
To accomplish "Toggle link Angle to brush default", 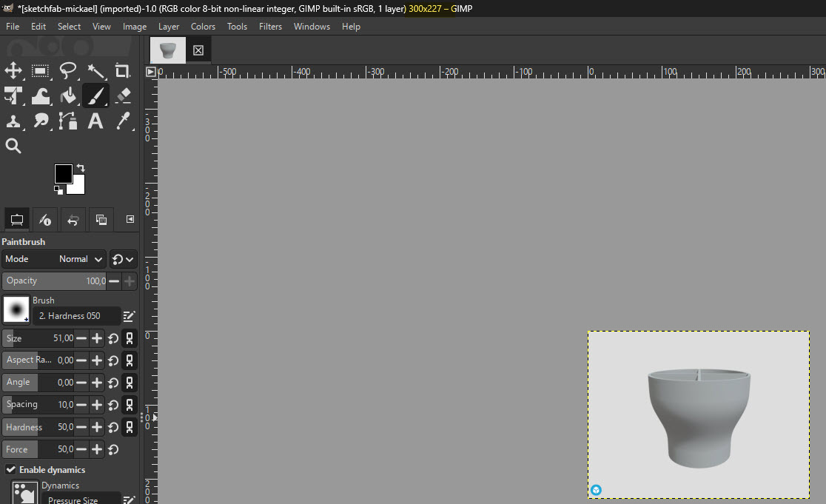I will click(x=130, y=383).
